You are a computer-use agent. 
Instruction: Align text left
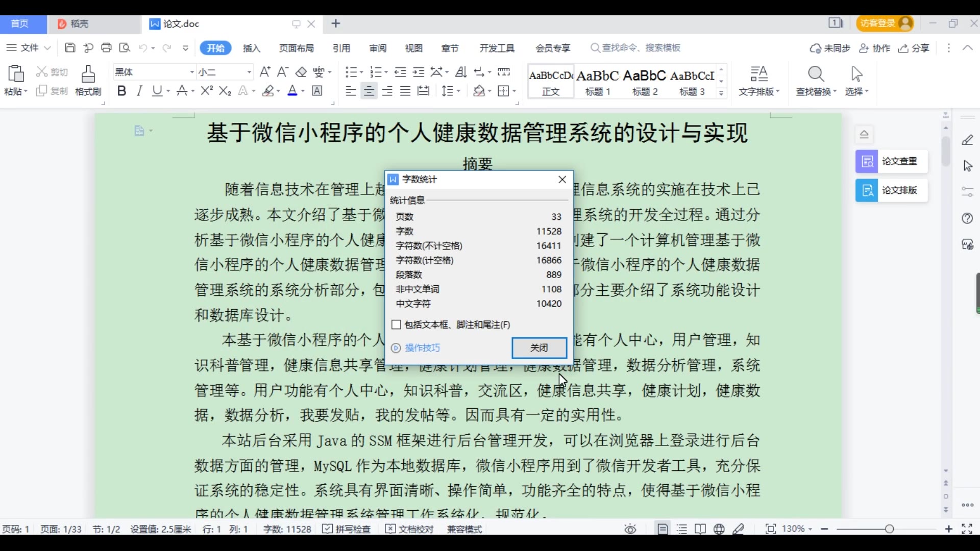tap(351, 91)
